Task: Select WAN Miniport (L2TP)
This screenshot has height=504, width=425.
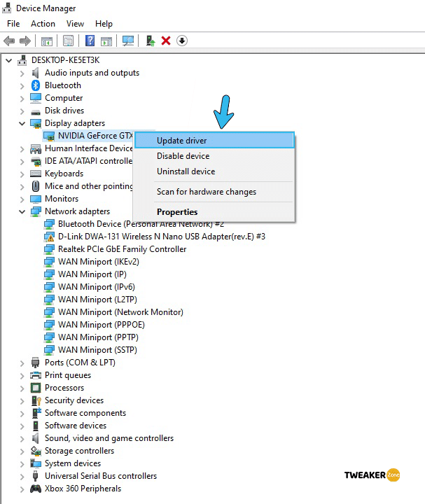Action: (x=97, y=300)
